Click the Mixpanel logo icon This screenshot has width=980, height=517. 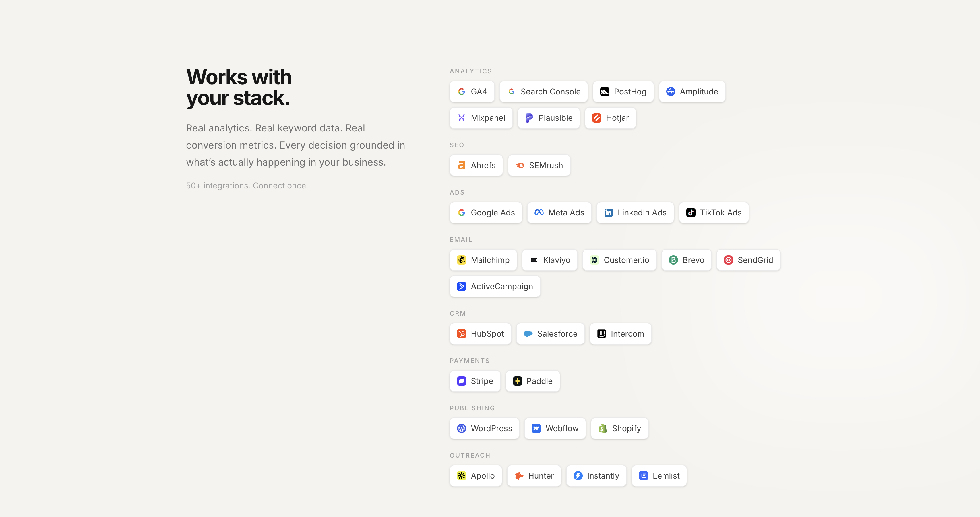(461, 118)
